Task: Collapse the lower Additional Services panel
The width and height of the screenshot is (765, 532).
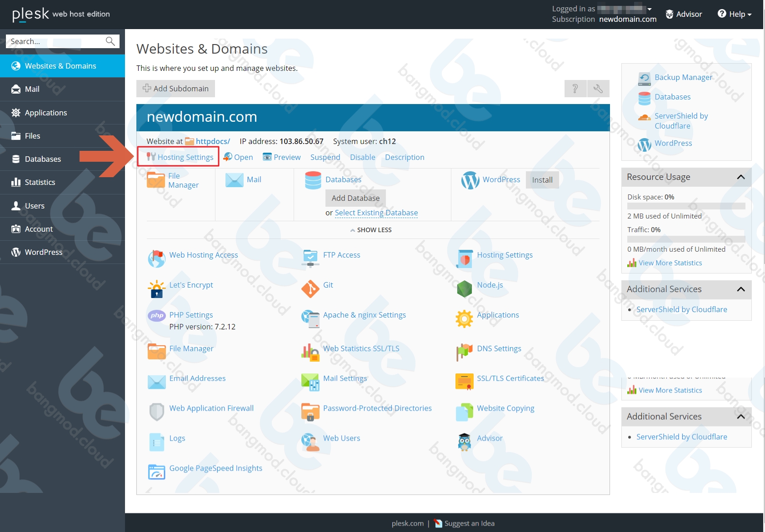Action: click(x=741, y=417)
